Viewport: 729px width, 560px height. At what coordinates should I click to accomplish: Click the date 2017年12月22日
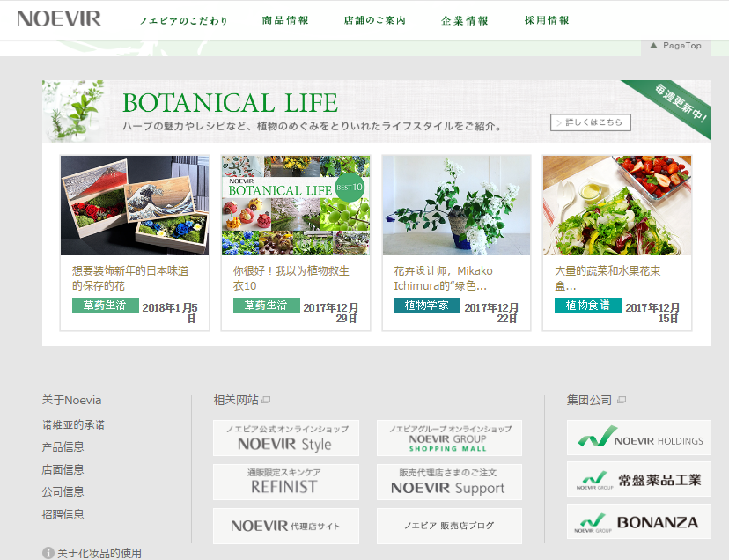[x=491, y=313]
